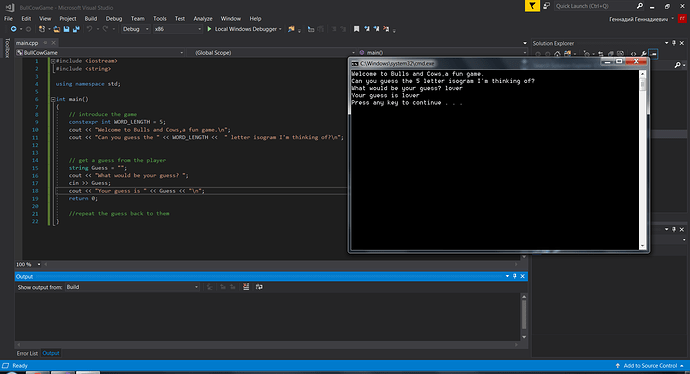690x374 pixels.
Task: Open the Help menu
Action: pos(255,18)
